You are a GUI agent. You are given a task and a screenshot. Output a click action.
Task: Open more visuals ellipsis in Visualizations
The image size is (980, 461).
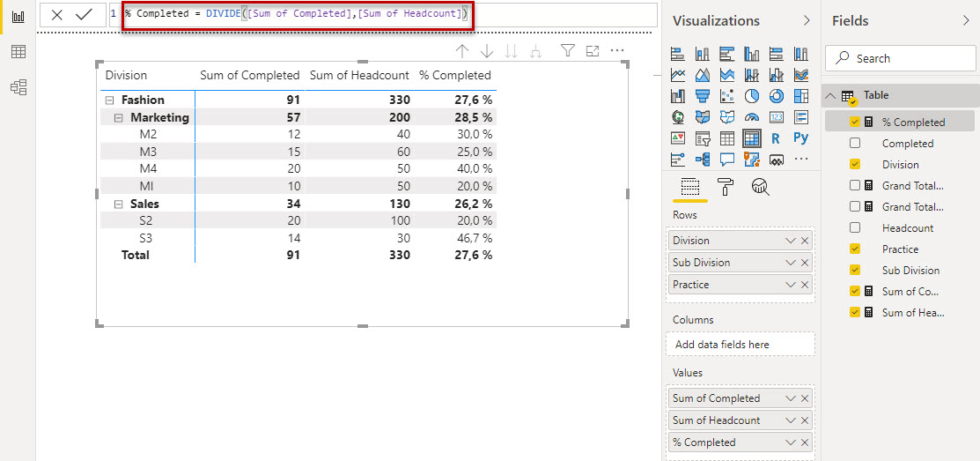801,159
